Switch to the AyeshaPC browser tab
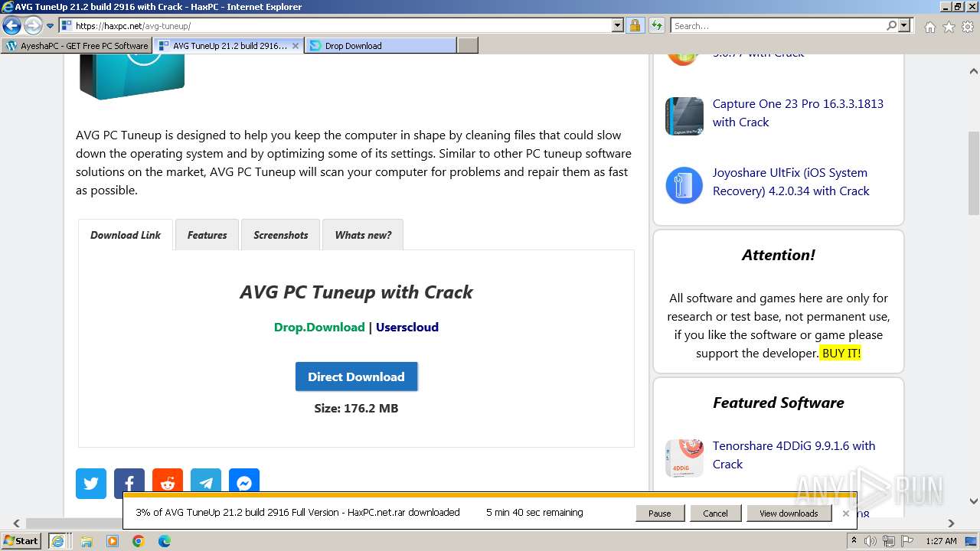Viewport: 980px width, 551px height. (x=77, y=46)
